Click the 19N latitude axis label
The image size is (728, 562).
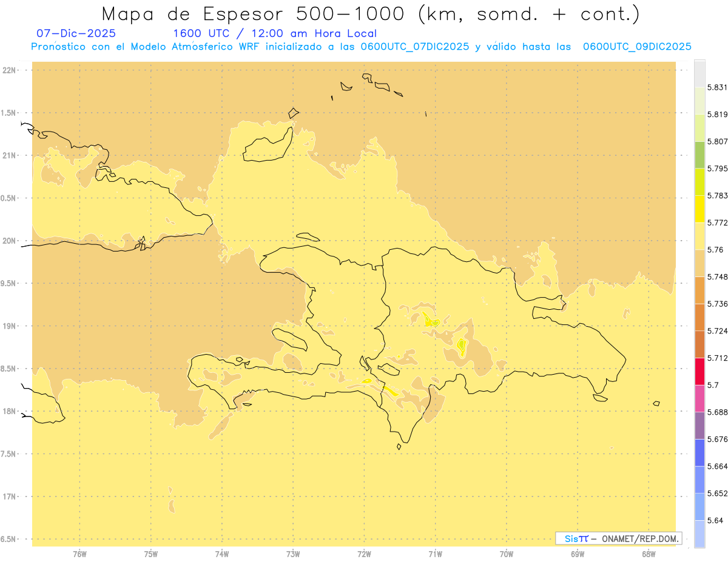pos(9,326)
